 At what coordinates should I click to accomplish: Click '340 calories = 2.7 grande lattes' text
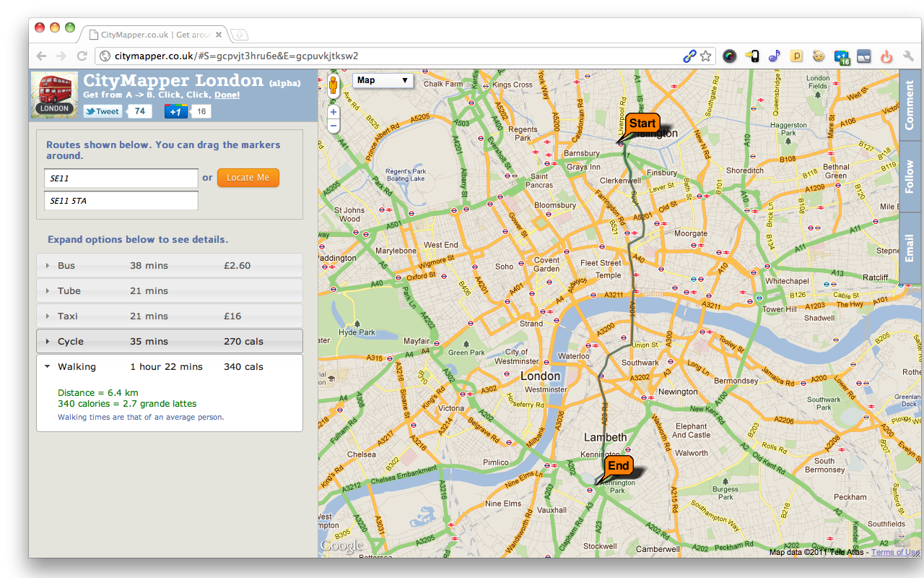(x=127, y=404)
